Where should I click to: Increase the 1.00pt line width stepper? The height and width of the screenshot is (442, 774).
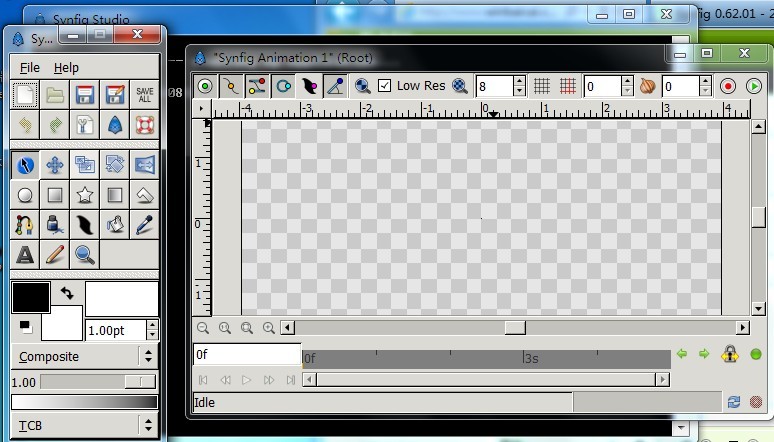coord(152,325)
